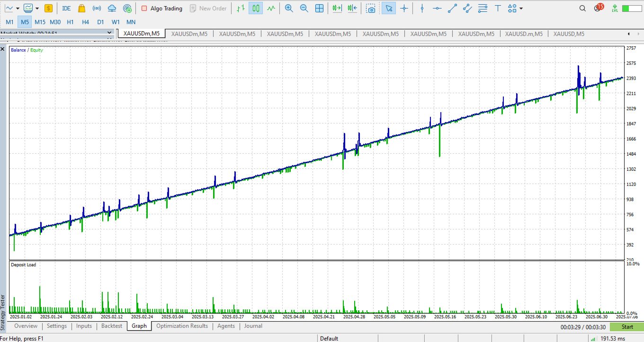Switch to the Backtest tab
Image resolution: width=644 pixels, height=342 pixels.
tap(112, 326)
